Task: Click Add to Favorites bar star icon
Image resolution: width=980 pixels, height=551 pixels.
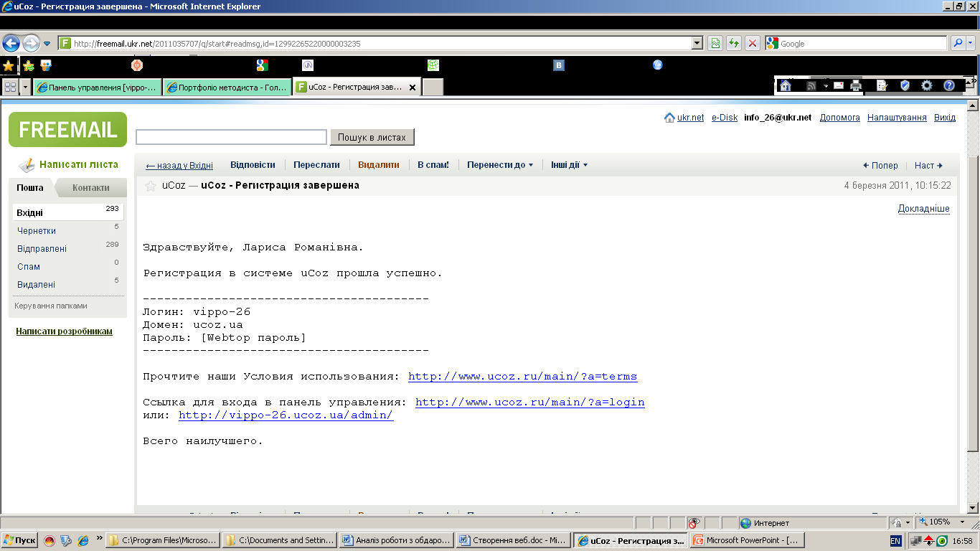Action: click(x=29, y=66)
